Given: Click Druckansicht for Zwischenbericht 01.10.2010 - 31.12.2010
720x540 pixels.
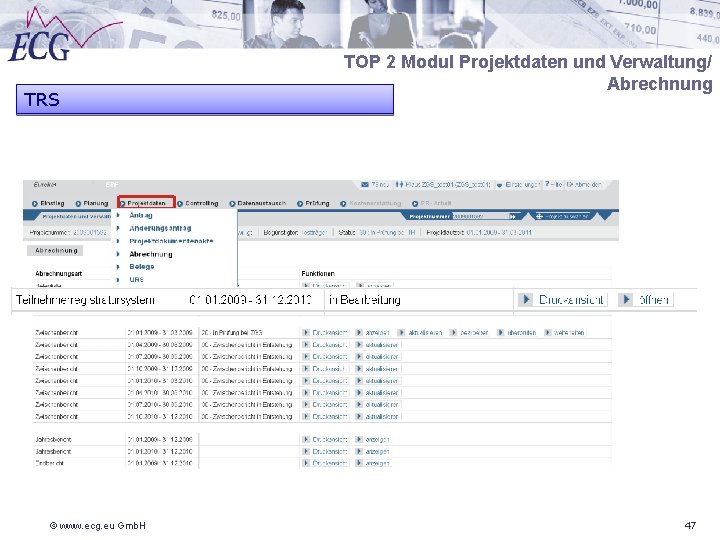Looking at the screenshot, I should (x=325, y=416).
